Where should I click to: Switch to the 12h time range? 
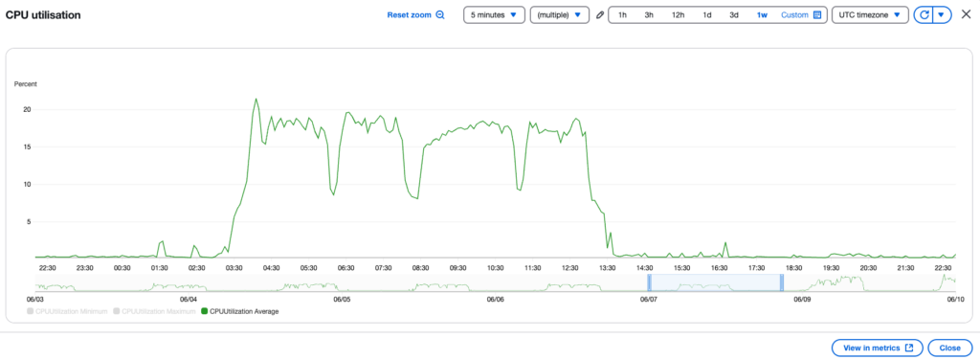[x=678, y=15]
